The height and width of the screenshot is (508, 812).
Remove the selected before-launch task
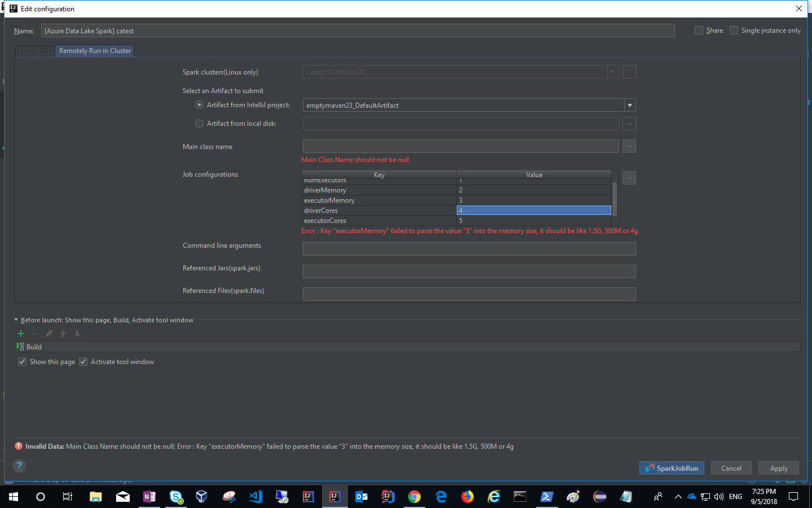pyautogui.click(x=34, y=334)
